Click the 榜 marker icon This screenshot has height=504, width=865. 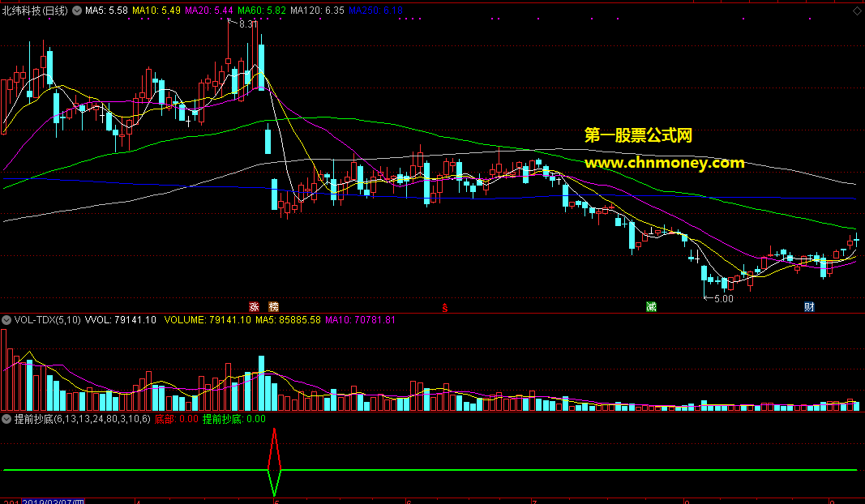tap(274, 306)
